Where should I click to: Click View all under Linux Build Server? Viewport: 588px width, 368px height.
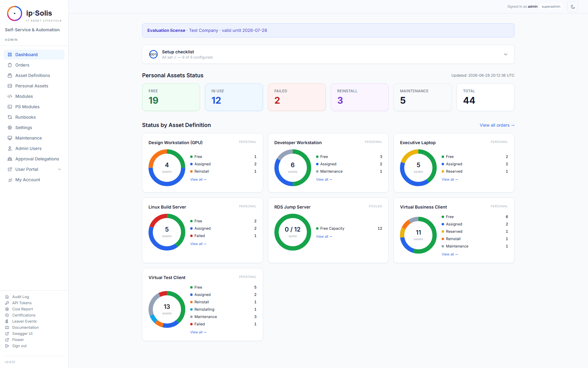point(198,244)
